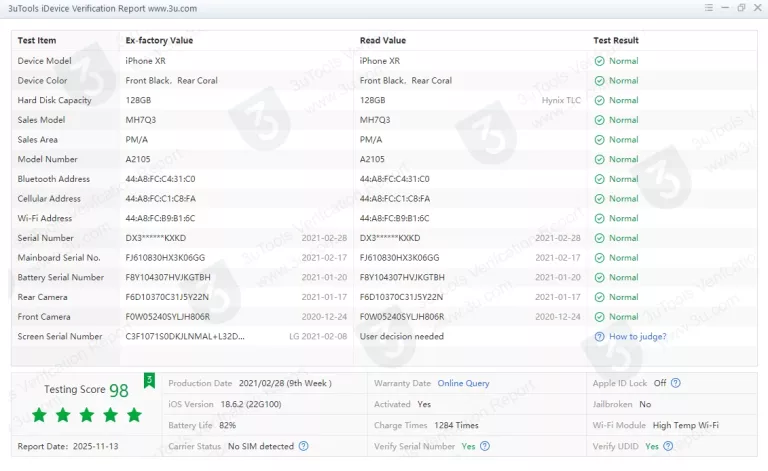
Task: Click the question icon beside How to judge
Action: 599,337
